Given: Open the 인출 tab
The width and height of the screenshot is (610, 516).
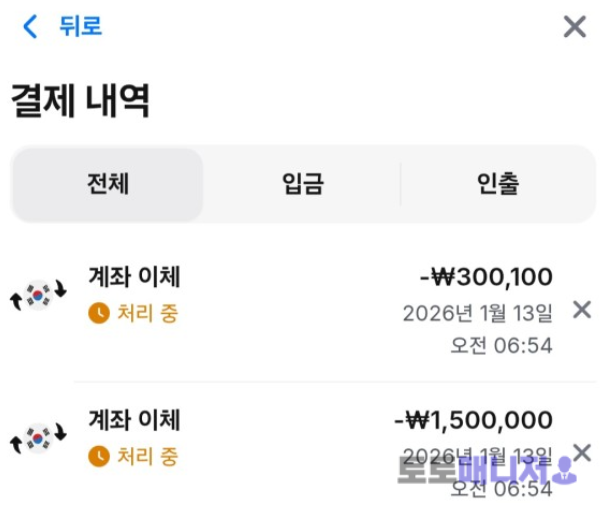Looking at the screenshot, I should click(x=497, y=184).
